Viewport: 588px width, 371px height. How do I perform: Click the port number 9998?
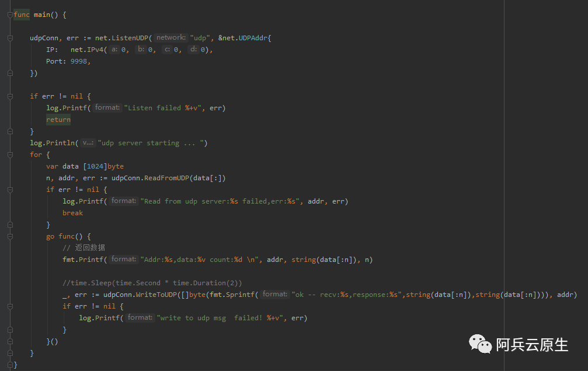(78, 61)
